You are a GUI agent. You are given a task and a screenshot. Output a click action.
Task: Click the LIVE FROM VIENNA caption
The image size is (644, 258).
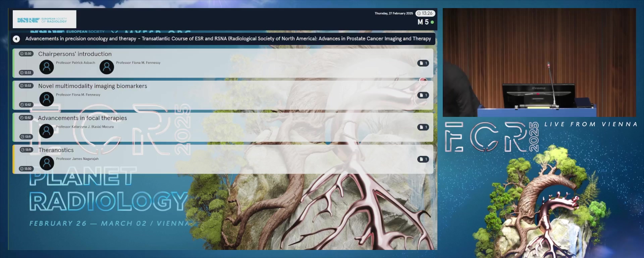tap(591, 124)
